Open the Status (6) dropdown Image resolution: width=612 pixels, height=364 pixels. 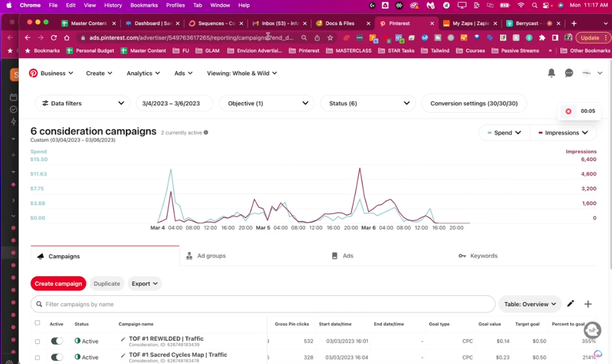pos(368,103)
